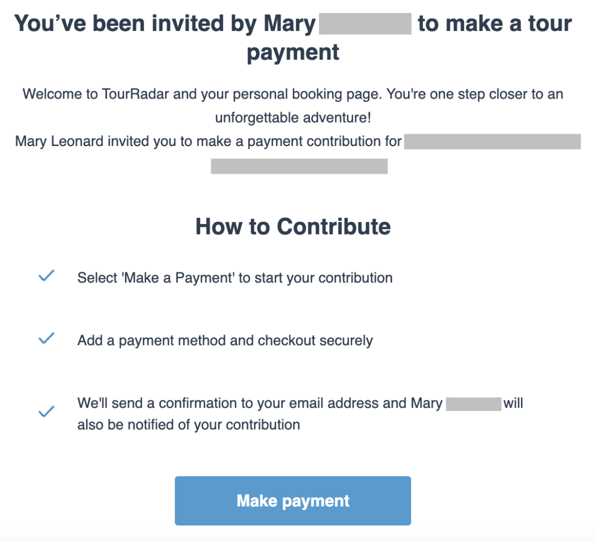Viewport: 605px width, 541px height.
Task: Click 'Select Make a Payment to start' text
Action: click(235, 278)
